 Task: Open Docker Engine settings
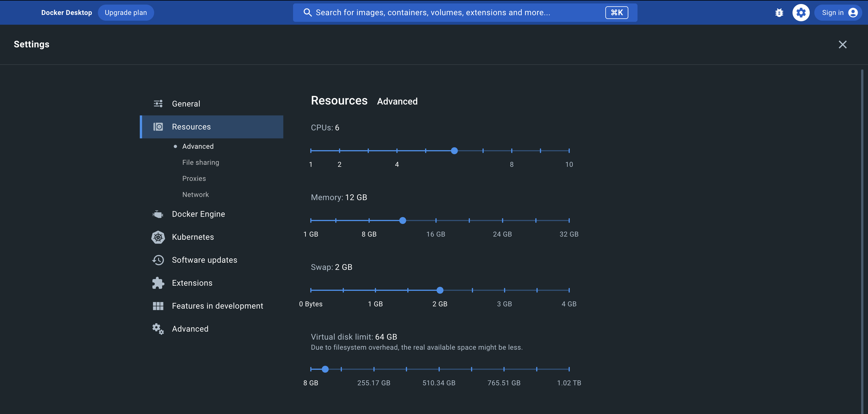212,214
